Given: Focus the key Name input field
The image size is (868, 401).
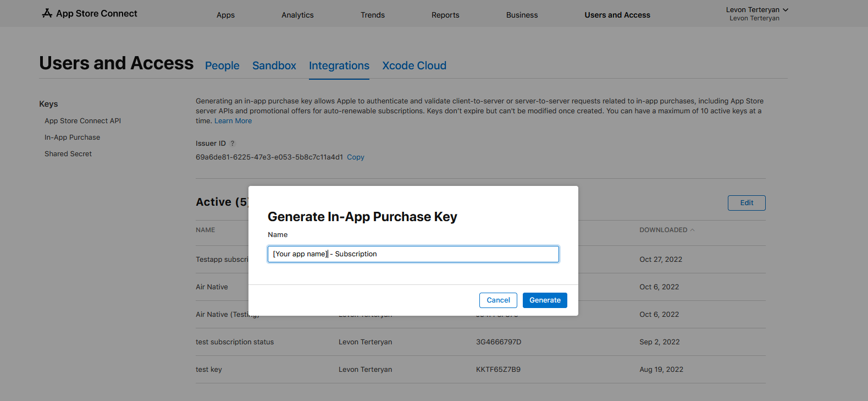Looking at the screenshot, I should [x=413, y=254].
